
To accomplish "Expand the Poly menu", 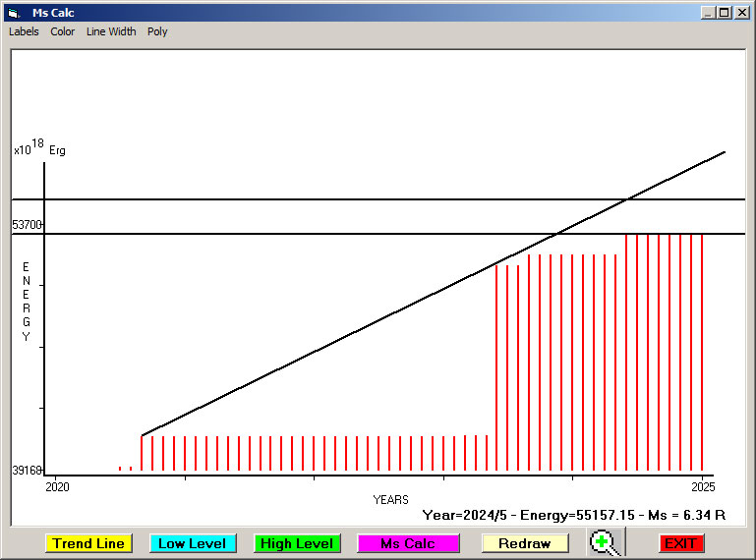I will [x=157, y=31].
